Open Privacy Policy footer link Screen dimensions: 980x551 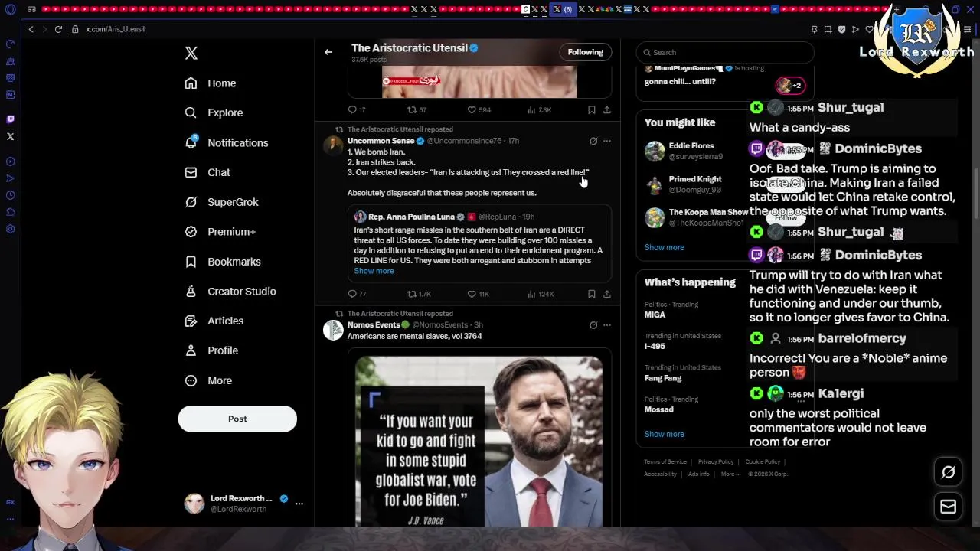(x=716, y=462)
